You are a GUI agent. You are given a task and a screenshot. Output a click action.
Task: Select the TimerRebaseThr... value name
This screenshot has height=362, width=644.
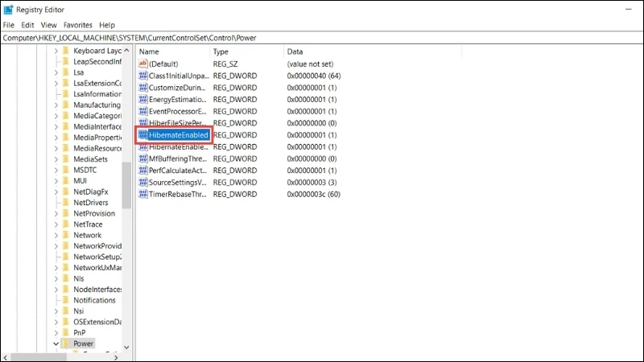click(177, 194)
